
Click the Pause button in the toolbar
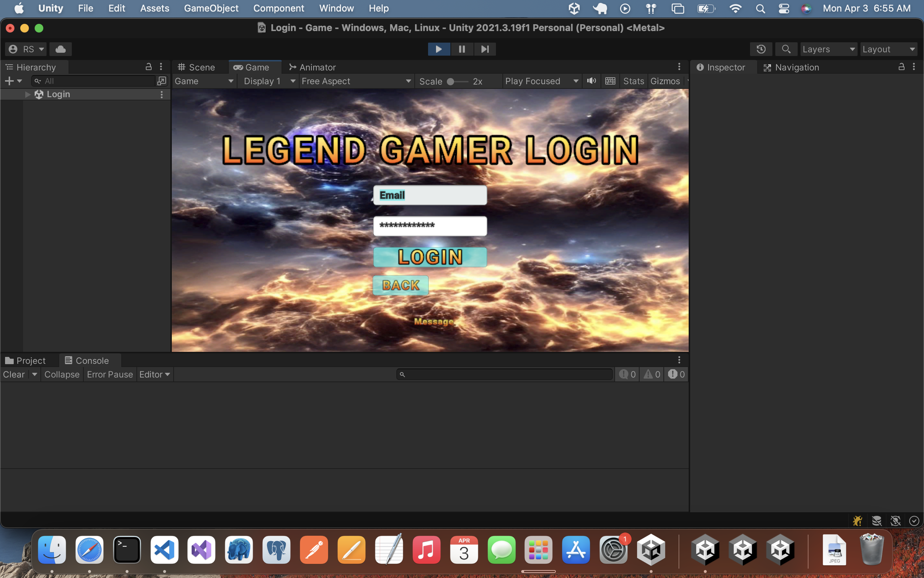click(462, 49)
